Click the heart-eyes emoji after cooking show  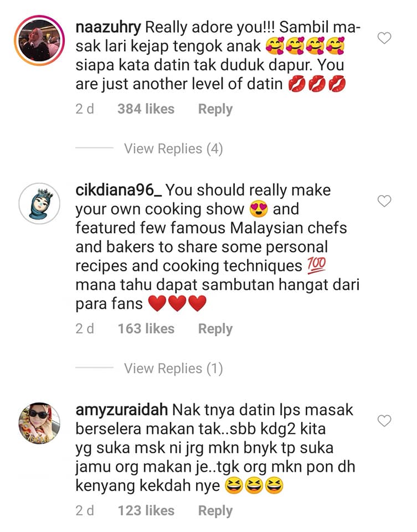(x=259, y=209)
